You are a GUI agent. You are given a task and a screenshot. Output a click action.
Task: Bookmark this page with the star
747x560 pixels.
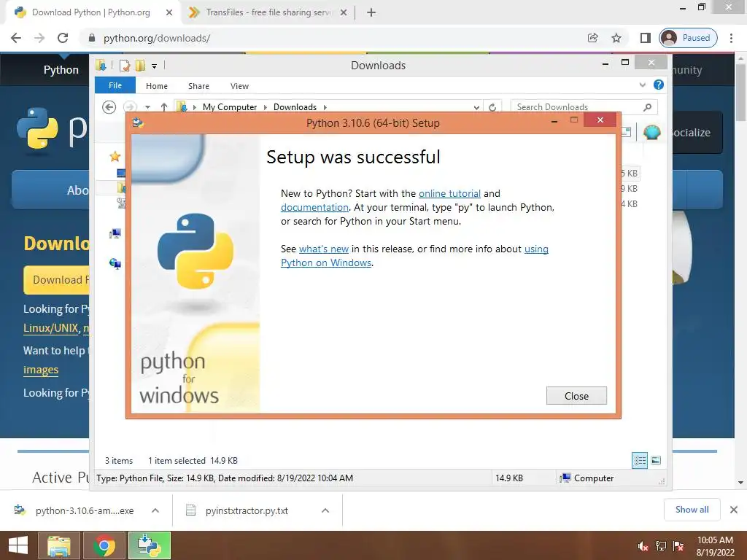click(616, 38)
